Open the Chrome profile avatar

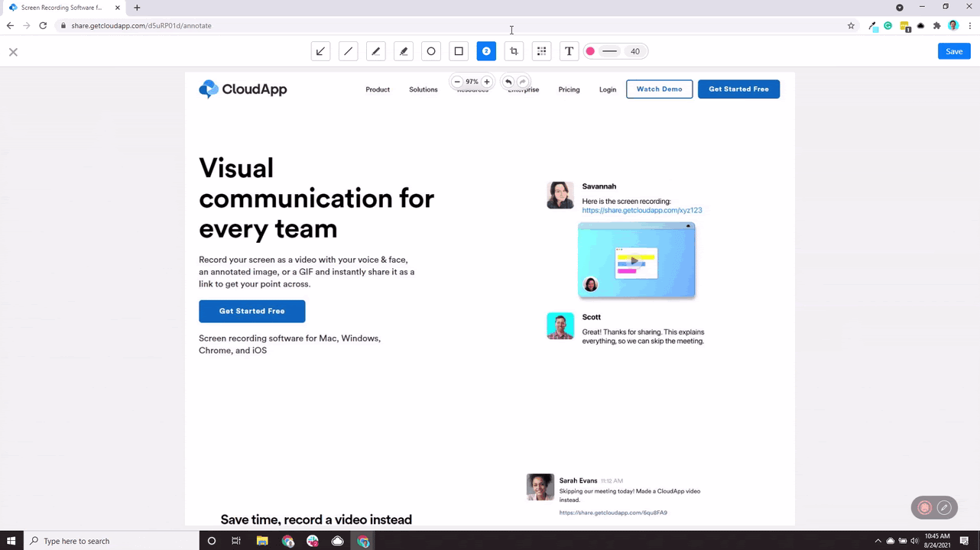952,25
